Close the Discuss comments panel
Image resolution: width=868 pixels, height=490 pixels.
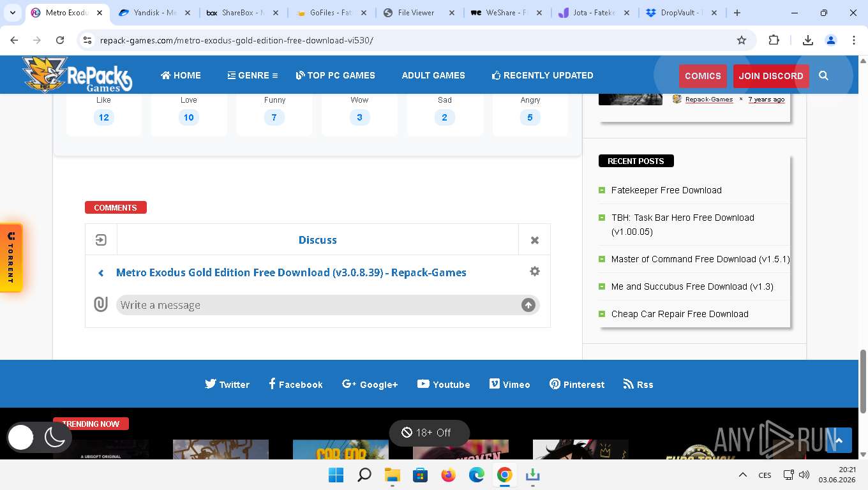pos(535,240)
